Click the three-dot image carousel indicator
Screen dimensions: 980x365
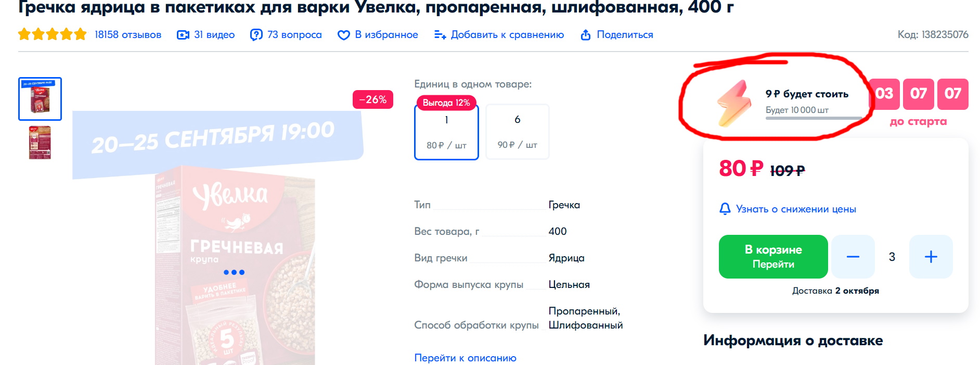pyautogui.click(x=234, y=272)
